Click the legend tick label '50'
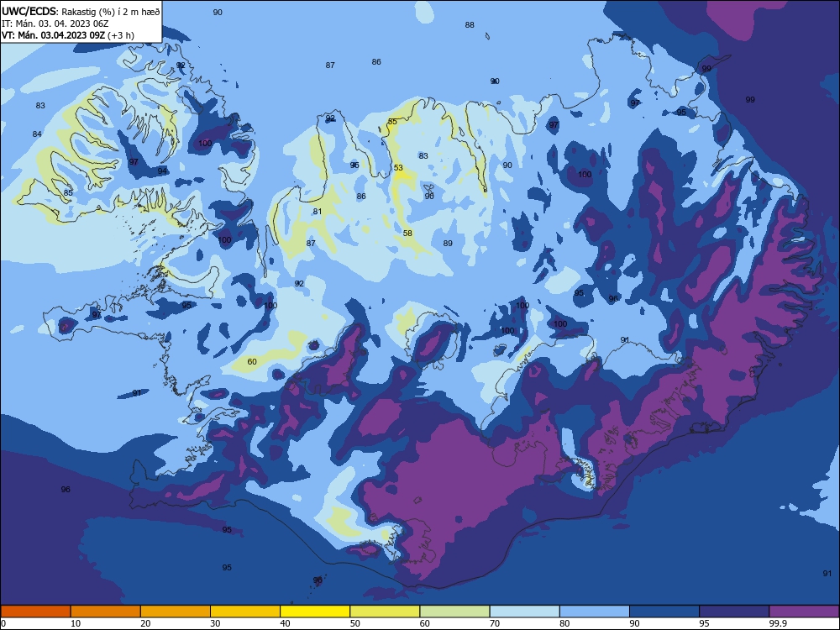The width and height of the screenshot is (840, 630). (x=354, y=623)
